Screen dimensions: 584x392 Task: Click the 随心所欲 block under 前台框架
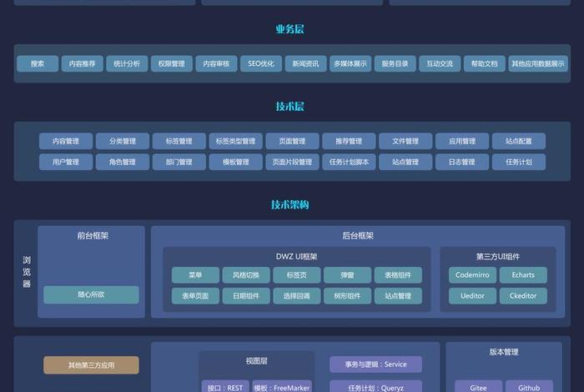tap(91, 295)
